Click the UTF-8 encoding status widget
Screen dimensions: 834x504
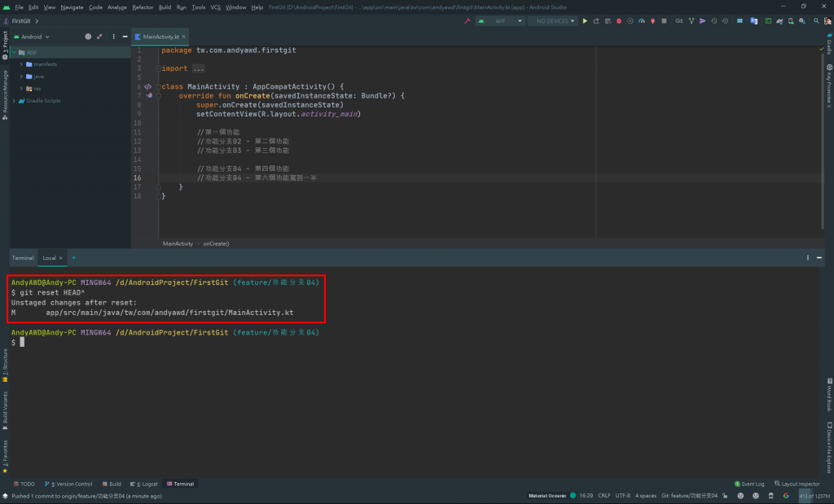point(623,496)
